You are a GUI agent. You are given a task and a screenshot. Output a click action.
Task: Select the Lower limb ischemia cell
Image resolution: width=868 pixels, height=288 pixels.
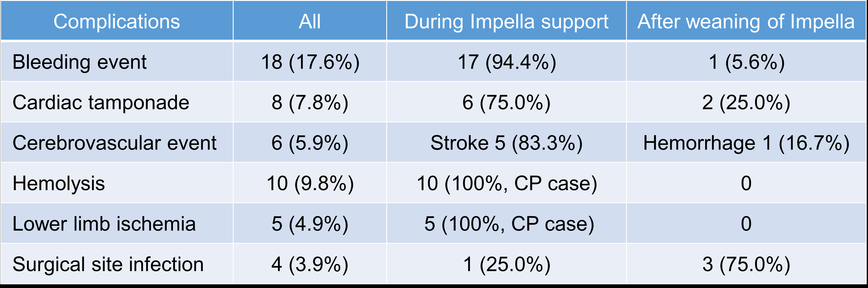(104, 224)
